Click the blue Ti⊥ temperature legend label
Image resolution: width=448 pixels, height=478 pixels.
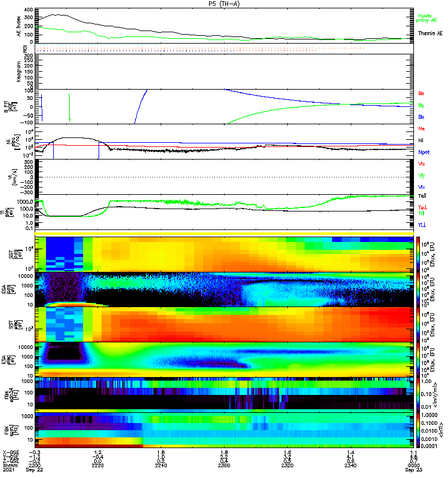click(x=422, y=225)
